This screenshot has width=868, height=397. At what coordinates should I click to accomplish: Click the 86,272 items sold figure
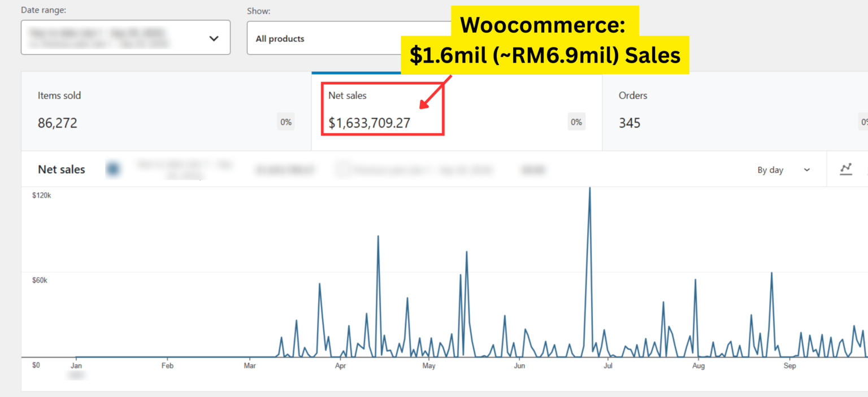tap(58, 123)
